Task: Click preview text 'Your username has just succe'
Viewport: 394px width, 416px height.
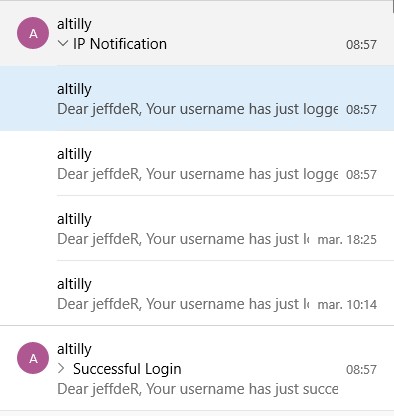Action: tap(242, 389)
